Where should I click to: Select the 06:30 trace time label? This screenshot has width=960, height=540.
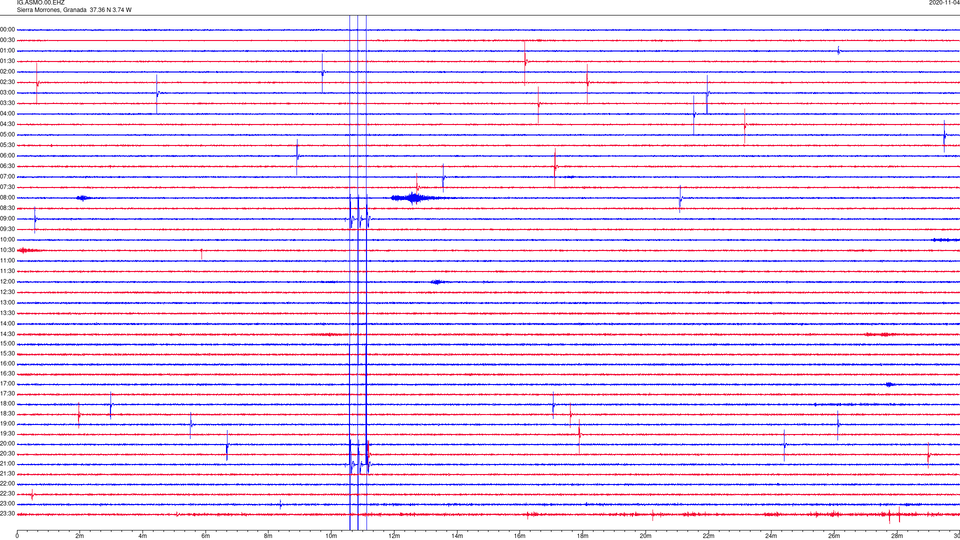pyautogui.click(x=7, y=166)
